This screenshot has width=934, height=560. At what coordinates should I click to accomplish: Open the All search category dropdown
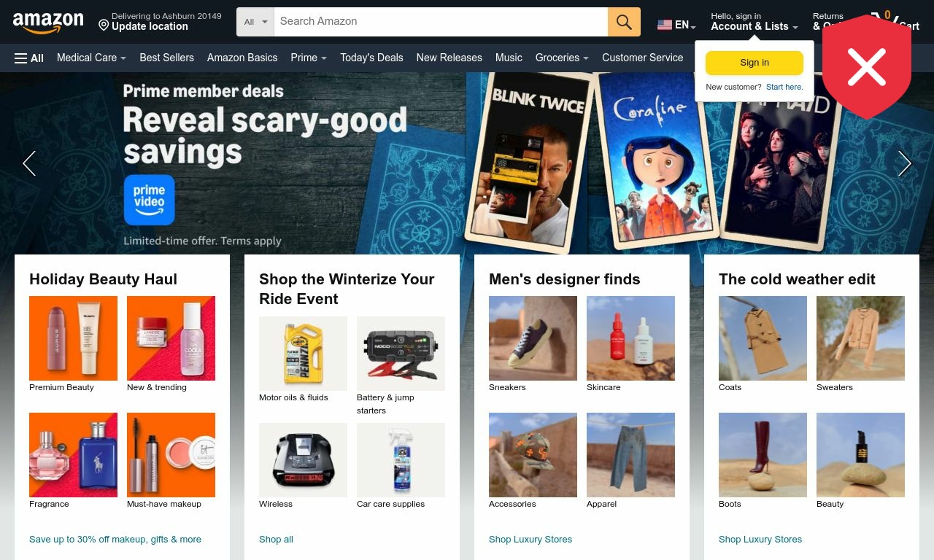pos(255,22)
